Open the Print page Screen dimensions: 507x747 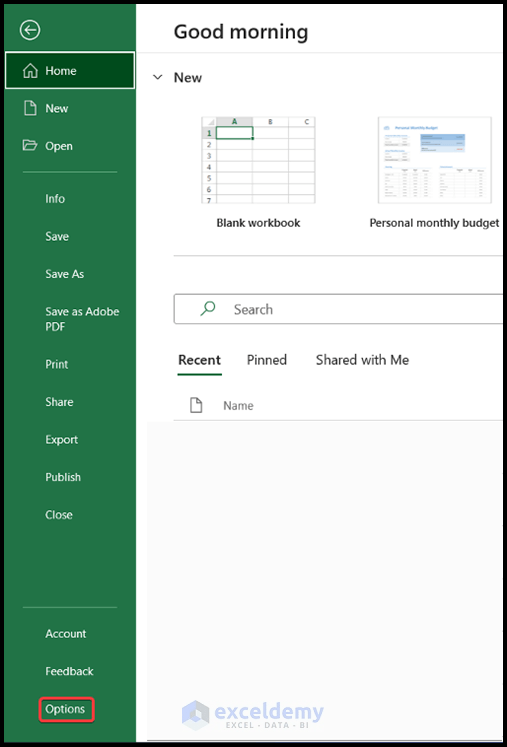pyautogui.click(x=57, y=364)
